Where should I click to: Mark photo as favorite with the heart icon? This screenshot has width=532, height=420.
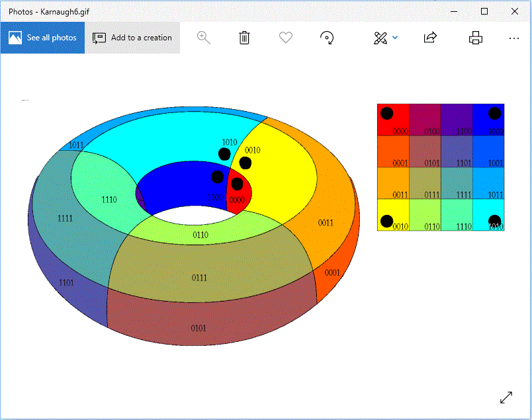point(286,38)
